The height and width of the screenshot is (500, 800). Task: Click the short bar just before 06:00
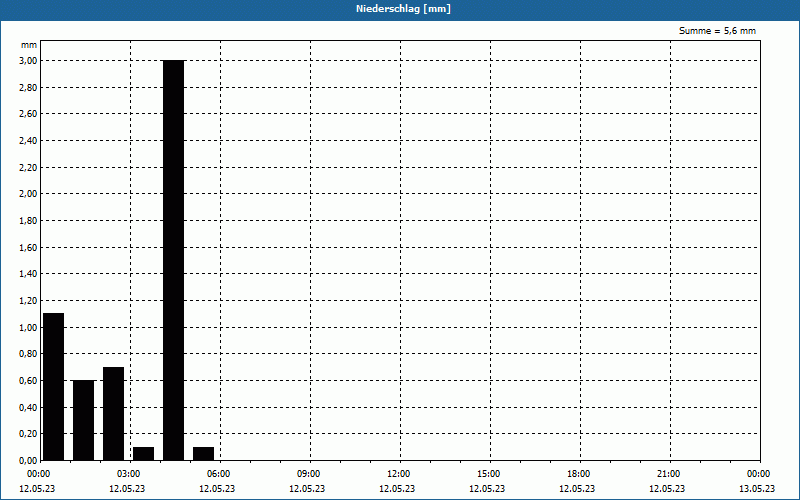(x=204, y=454)
